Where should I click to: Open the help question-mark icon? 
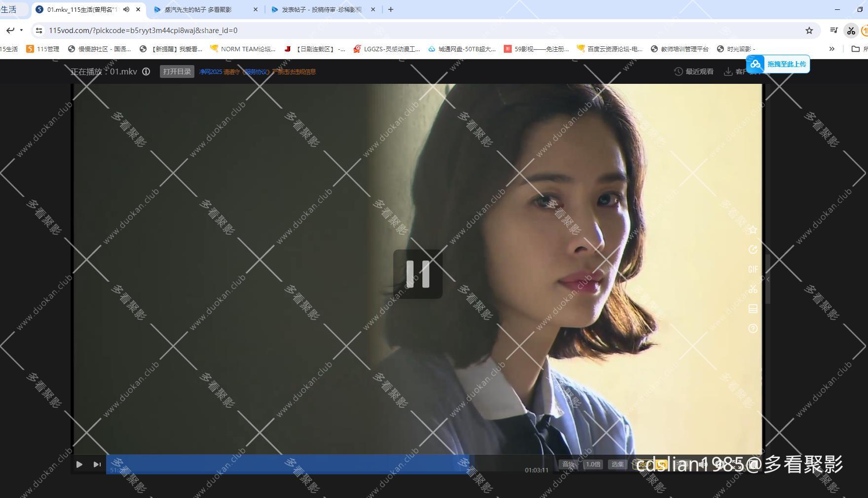click(x=753, y=328)
